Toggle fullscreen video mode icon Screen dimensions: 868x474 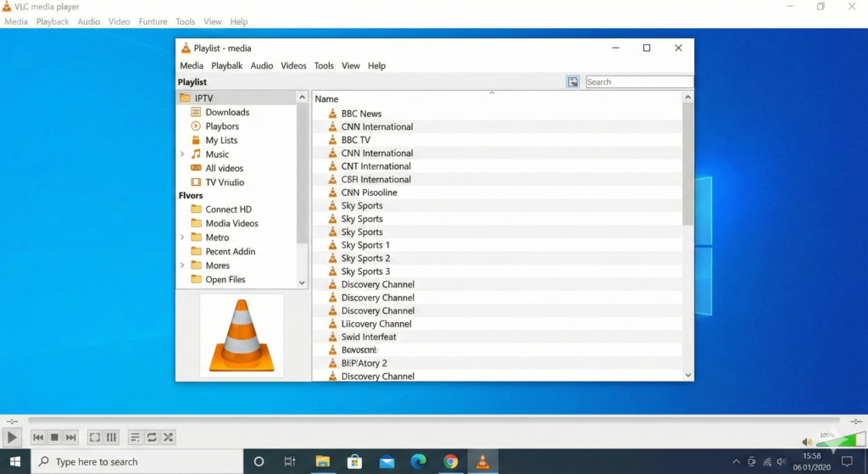tap(95, 438)
